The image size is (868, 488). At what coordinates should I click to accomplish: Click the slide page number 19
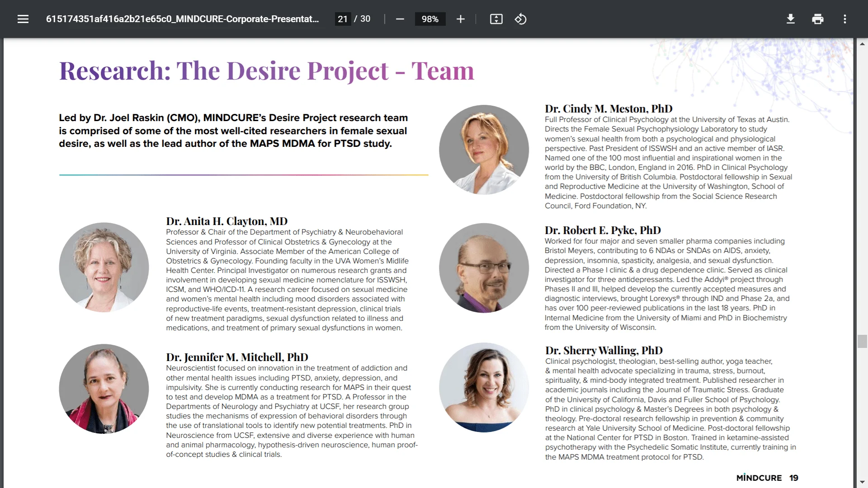[794, 478]
